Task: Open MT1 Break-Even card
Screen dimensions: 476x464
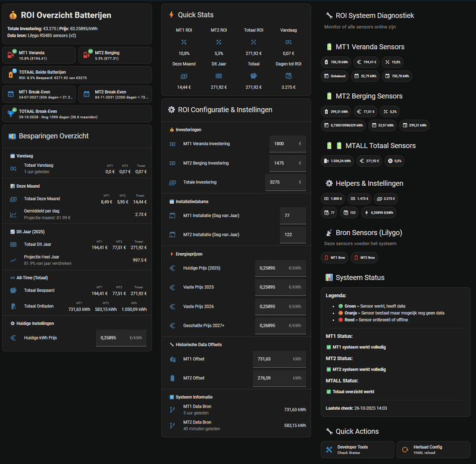Action: 39,94
